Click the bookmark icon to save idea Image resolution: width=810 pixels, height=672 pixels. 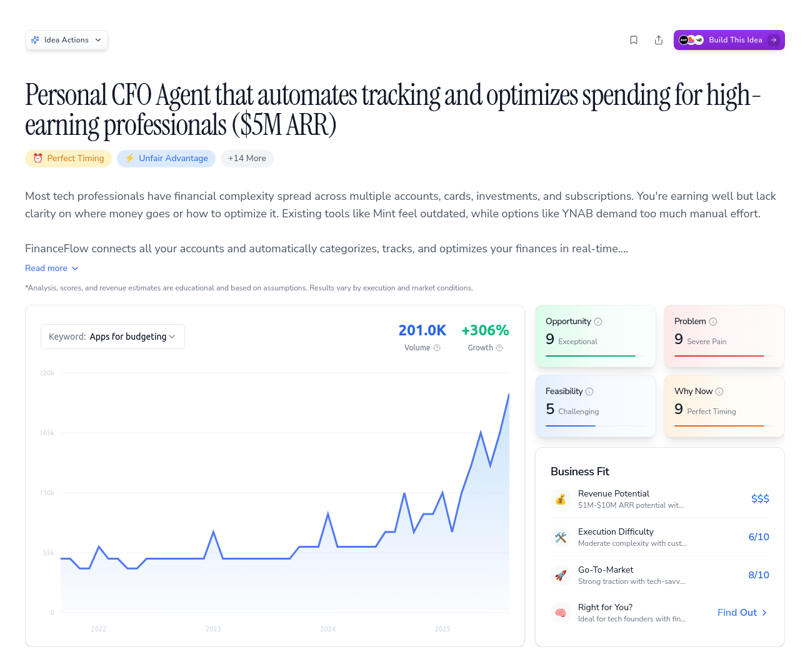pos(634,40)
